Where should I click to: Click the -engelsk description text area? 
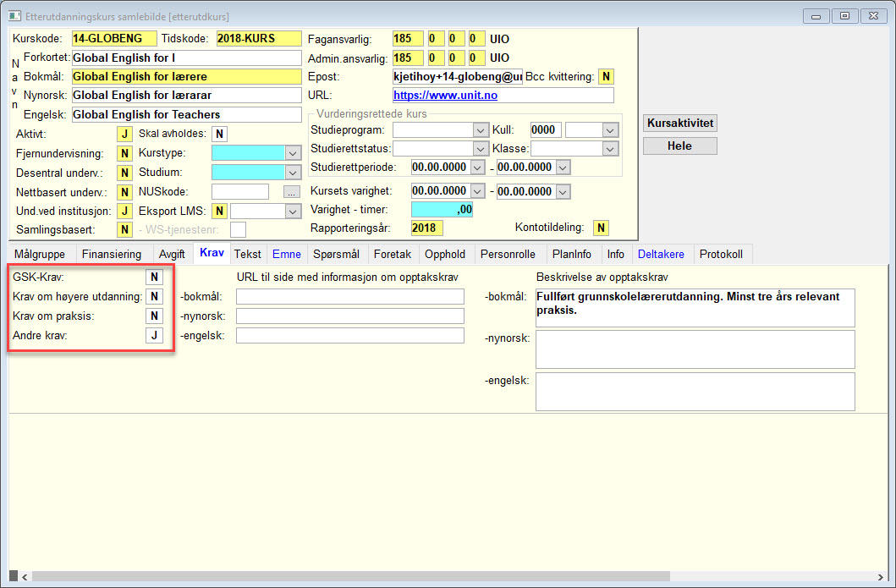(x=695, y=392)
